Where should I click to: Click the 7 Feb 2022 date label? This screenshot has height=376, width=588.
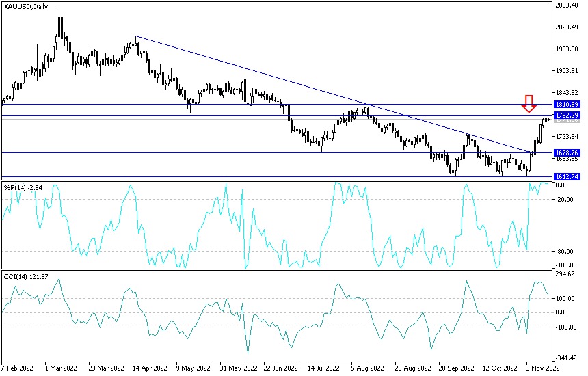point(17,368)
